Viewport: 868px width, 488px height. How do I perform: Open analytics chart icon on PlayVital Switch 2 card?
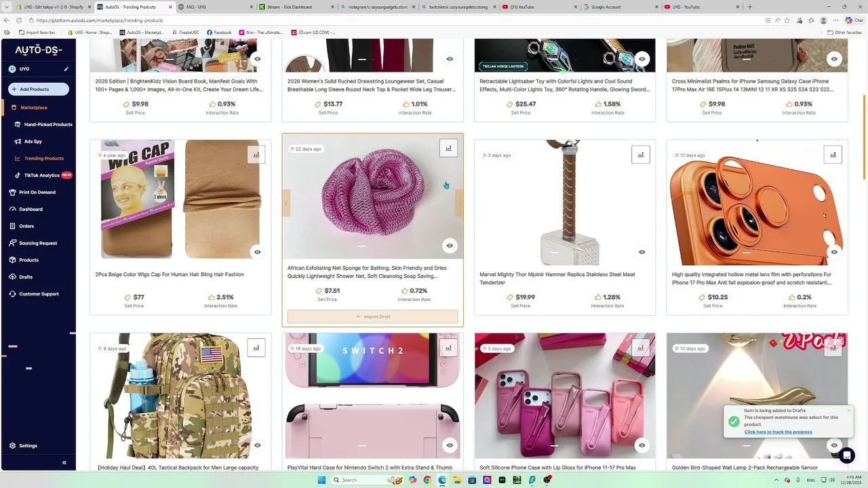click(x=448, y=348)
